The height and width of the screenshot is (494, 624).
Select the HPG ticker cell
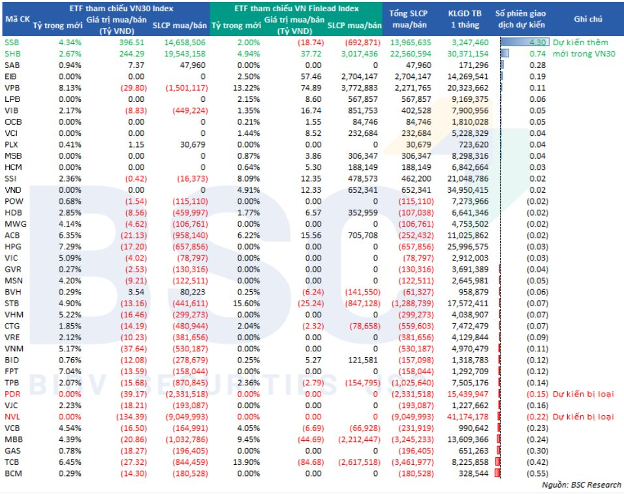click(x=14, y=245)
